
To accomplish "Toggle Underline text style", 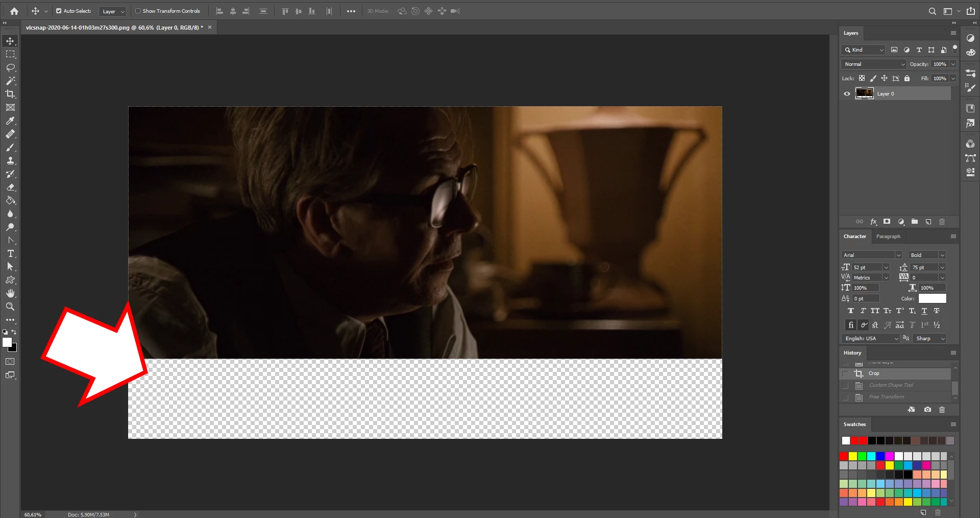I will coord(924,311).
